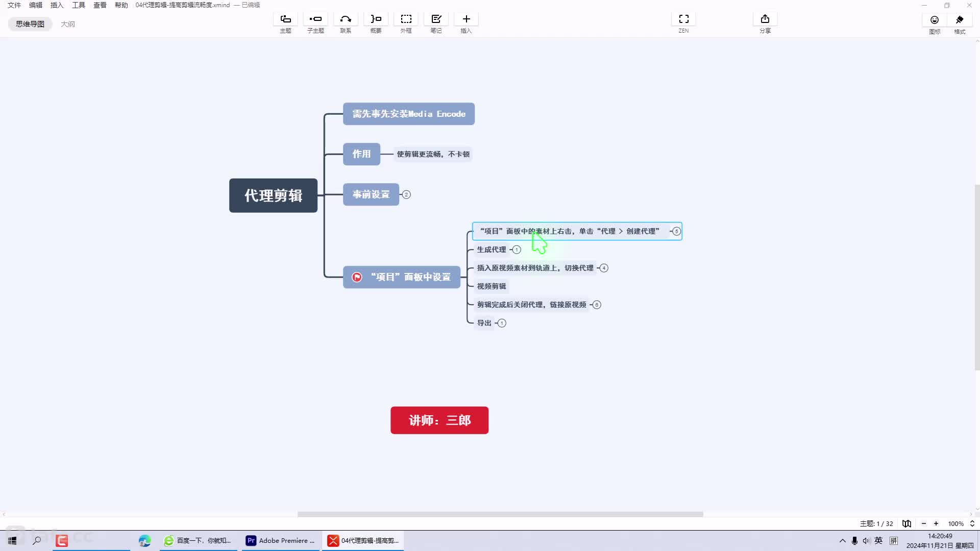Zoom out with the minus button
The height and width of the screenshot is (551, 980).
[923, 523]
